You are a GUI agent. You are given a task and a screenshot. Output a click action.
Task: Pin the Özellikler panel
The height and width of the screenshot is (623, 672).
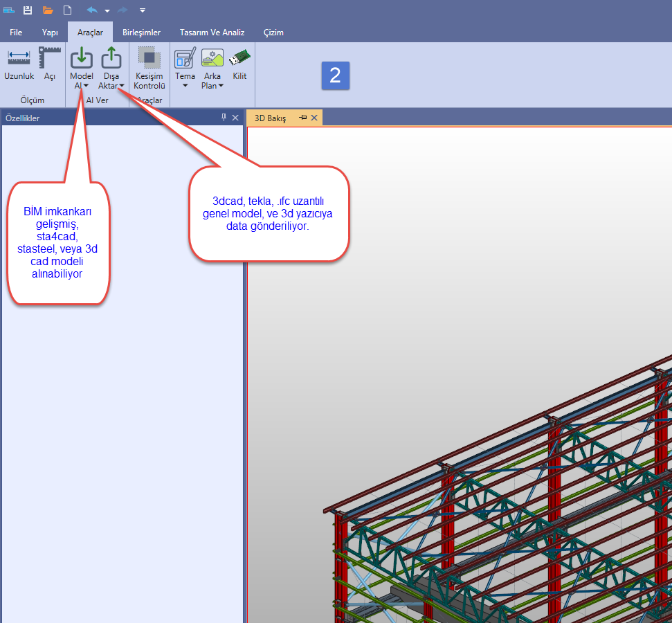(x=224, y=118)
